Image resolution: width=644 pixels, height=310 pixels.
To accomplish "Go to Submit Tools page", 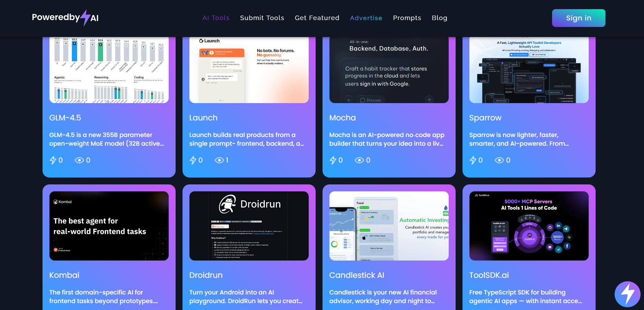I will [x=262, y=18].
